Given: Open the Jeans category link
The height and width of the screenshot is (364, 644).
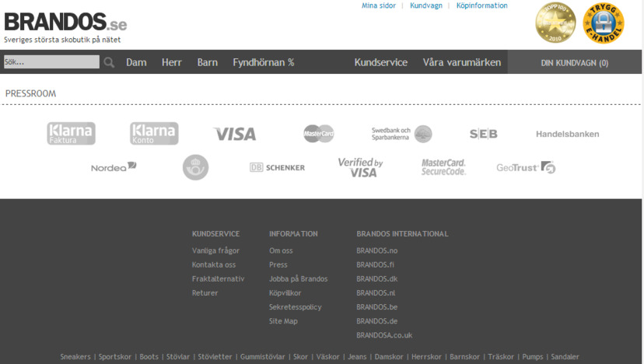Looking at the screenshot, I should coord(357,356).
